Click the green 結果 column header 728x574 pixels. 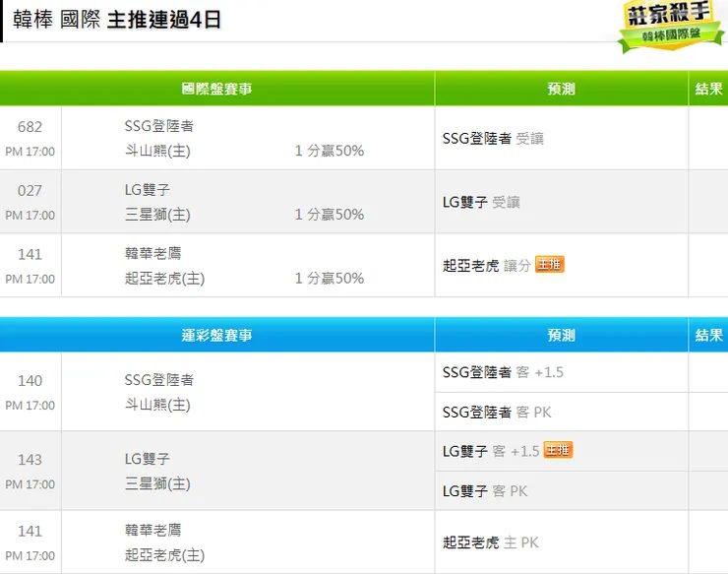708,89
